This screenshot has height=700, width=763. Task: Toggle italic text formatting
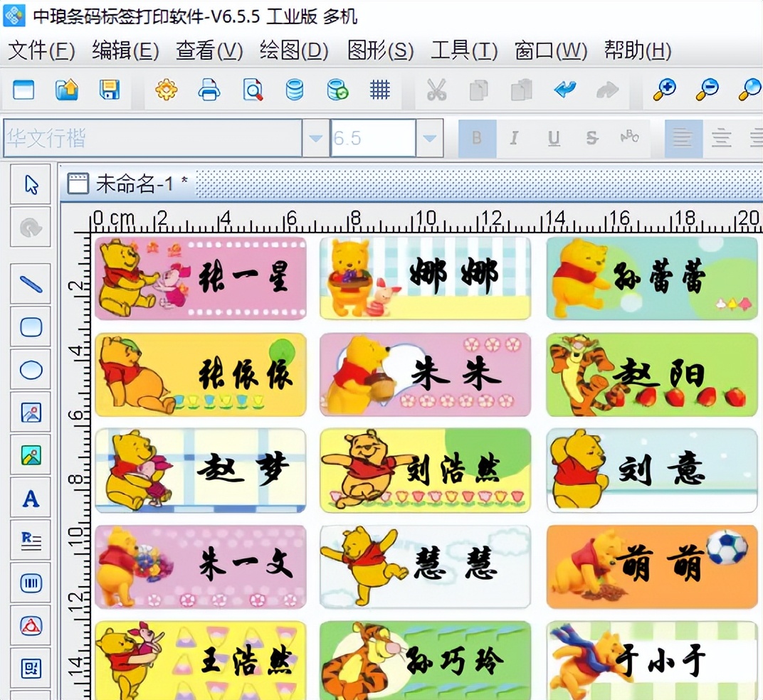514,138
